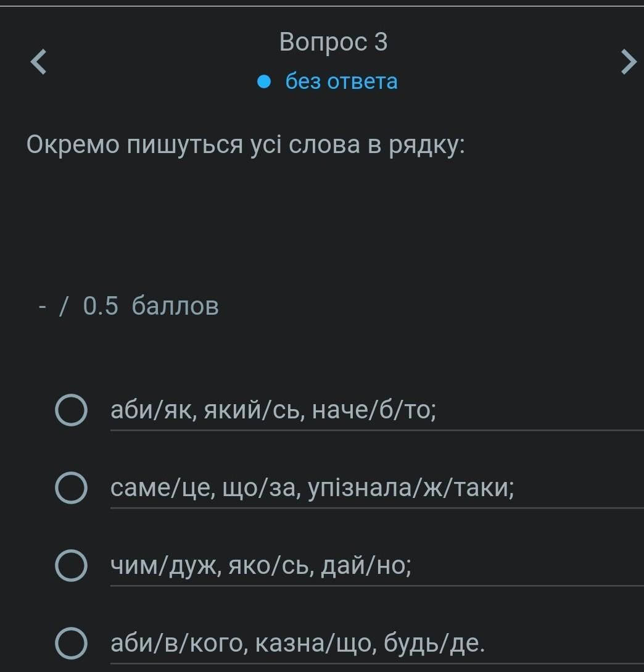Viewport: 644px width, 672px height.
Task: Select radio button for чим/дуж, яко/сь
Action: (71, 566)
